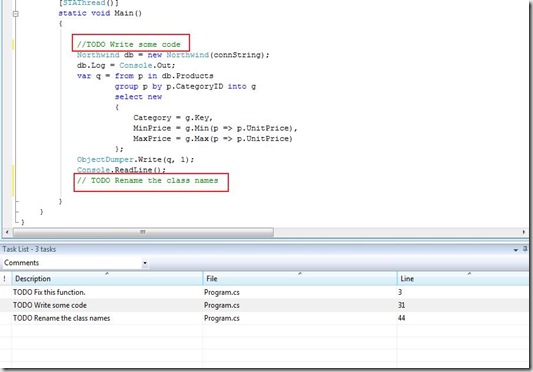The height and width of the screenshot is (372, 533).
Task: Click the 'Console.ReadLine();' line
Action: click(121, 170)
